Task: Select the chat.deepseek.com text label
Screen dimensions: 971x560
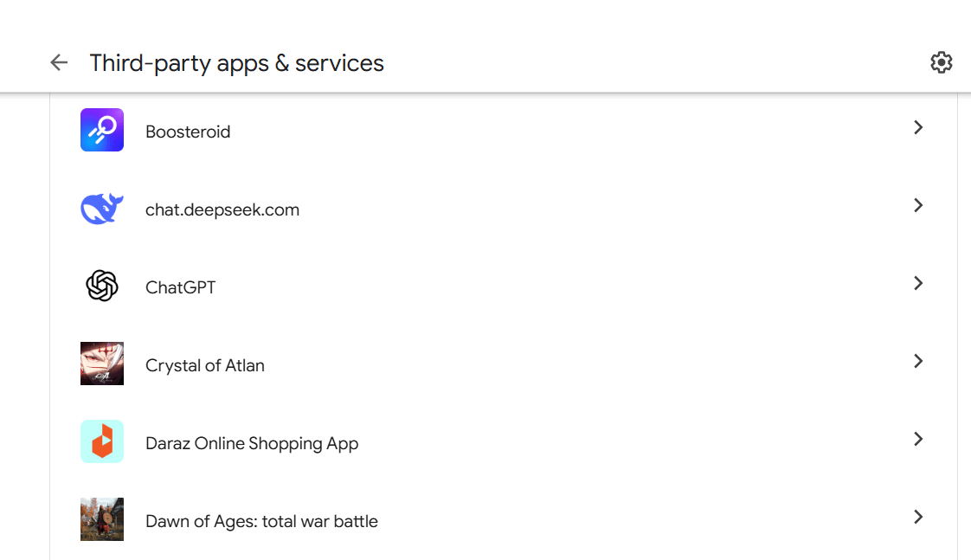Action: coord(222,209)
